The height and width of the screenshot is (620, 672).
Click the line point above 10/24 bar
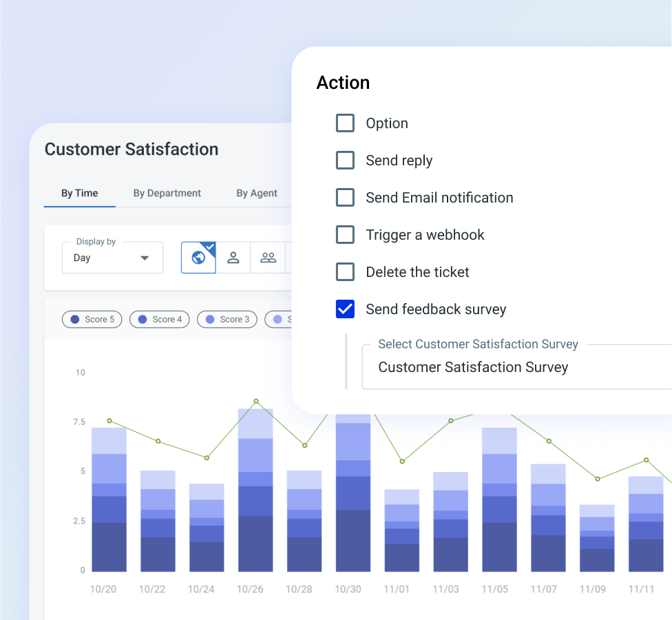(207, 458)
